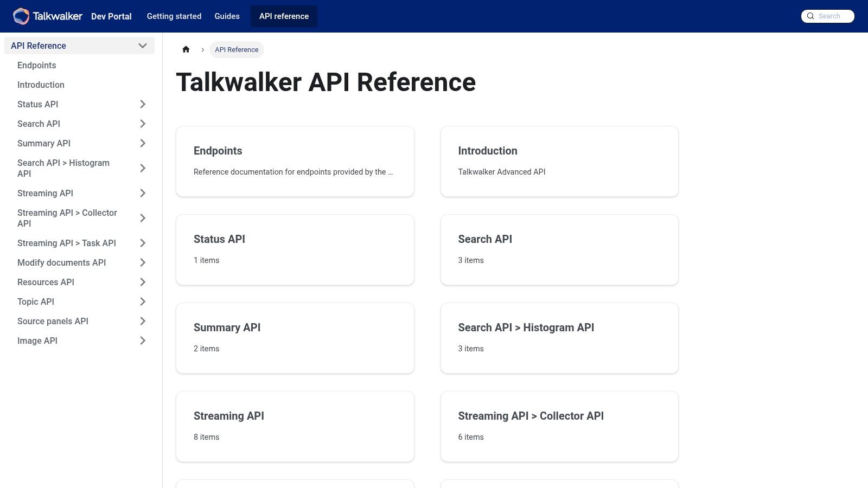Click the search magnifier icon
868x488 pixels.
(x=810, y=16)
